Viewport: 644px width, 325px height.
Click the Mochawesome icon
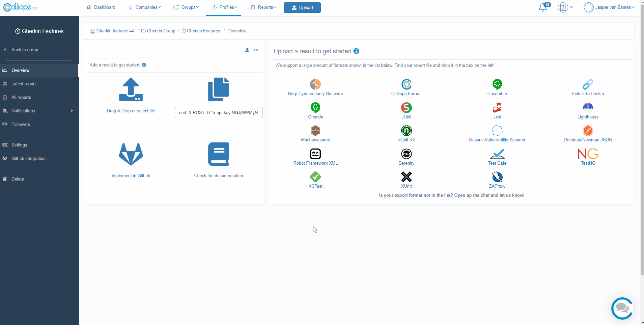pos(315,131)
